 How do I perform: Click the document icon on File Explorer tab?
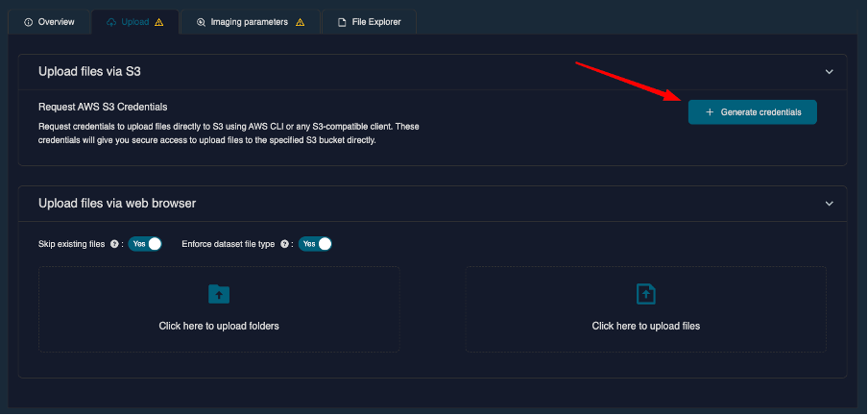[342, 22]
